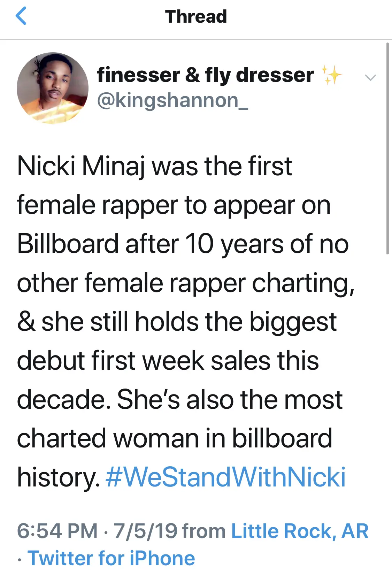Open the author's profile picture

tap(52, 88)
